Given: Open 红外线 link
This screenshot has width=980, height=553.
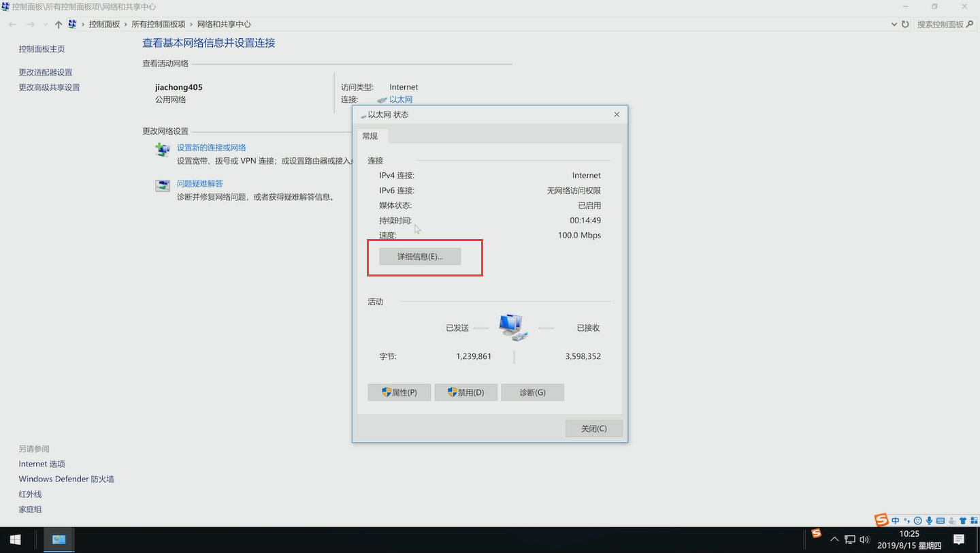Looking at the screenshot, I should click(x=30, y=494).
